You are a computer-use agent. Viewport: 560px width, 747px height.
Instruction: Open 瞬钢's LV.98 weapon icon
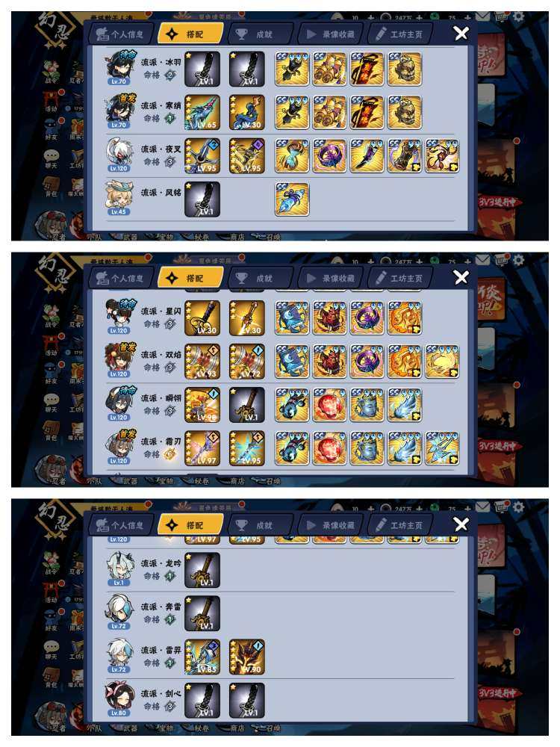pyautogui.click(x=202, y=405)
